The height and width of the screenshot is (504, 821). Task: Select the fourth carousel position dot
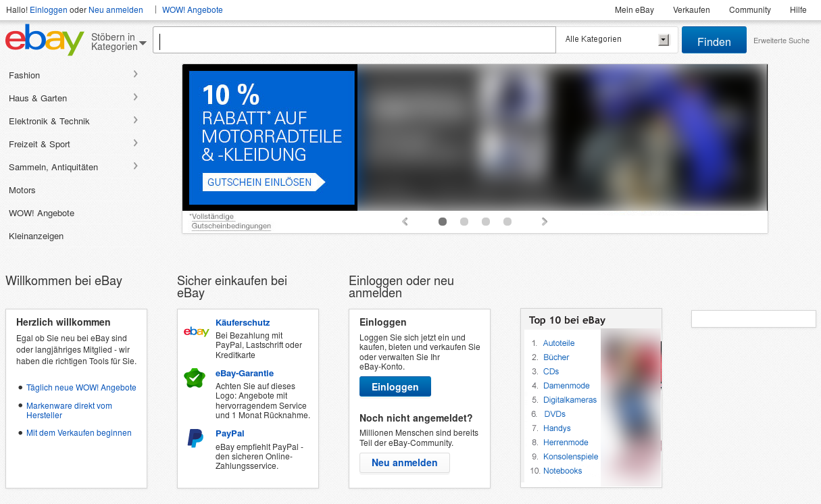(507, 221)
